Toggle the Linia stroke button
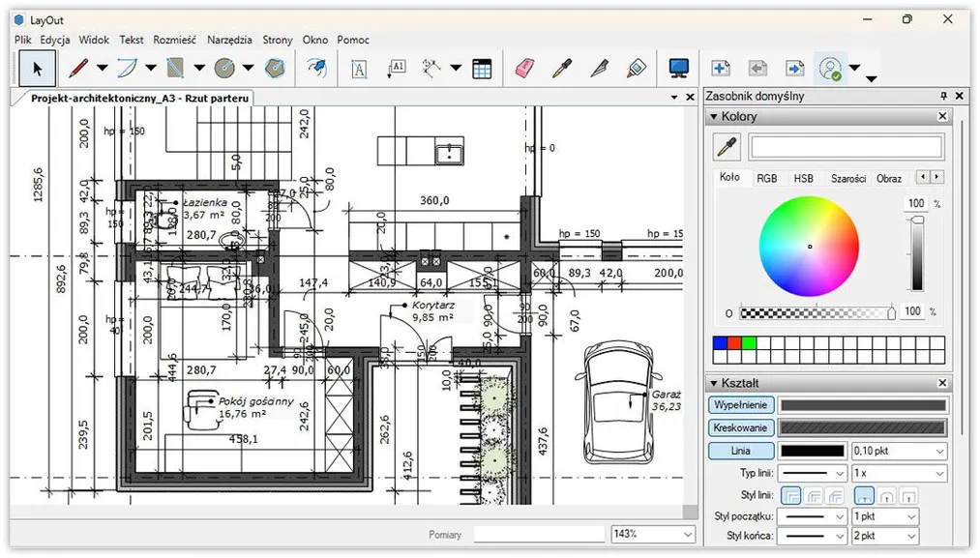 pos(741,451)
